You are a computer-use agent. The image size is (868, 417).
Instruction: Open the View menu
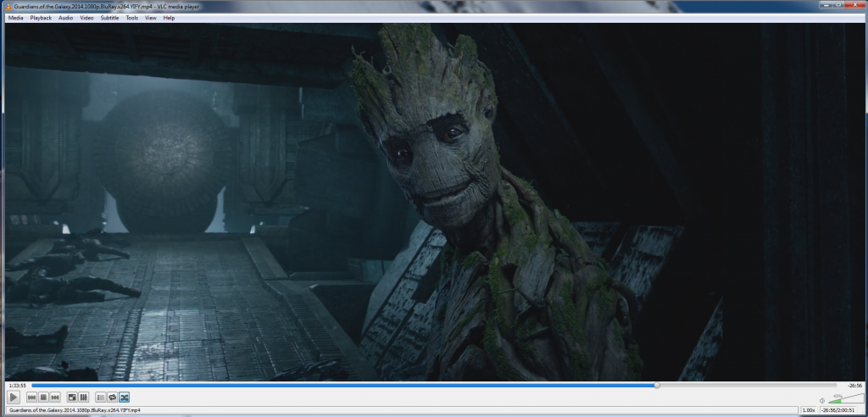pos(151,18)
